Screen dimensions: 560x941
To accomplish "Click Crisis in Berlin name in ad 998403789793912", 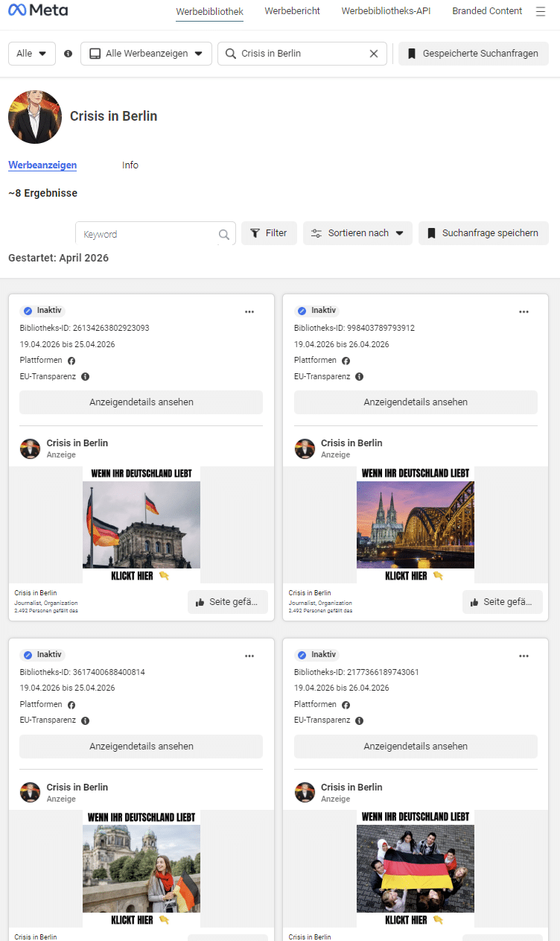I will [x=351, y=443].
